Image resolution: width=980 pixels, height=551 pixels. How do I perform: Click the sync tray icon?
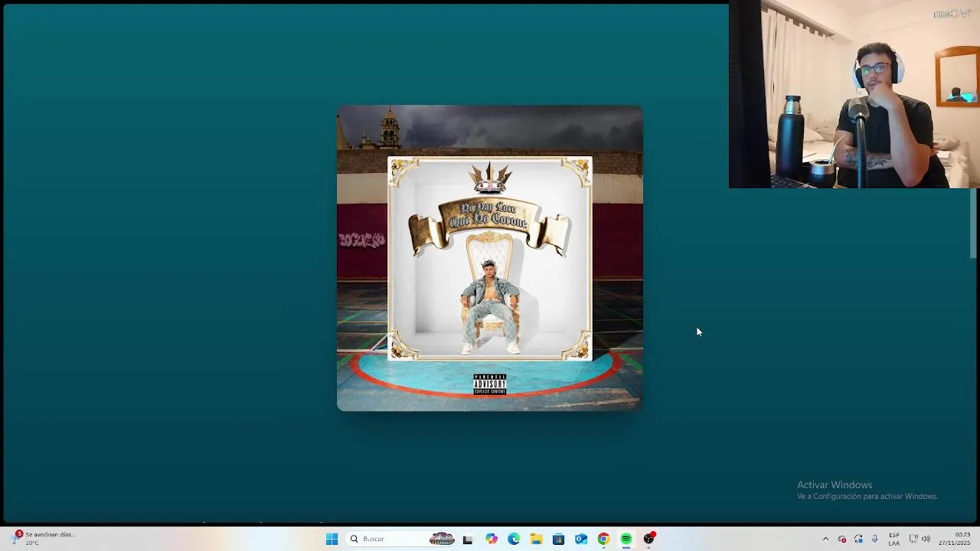pyautogui.click(x=858, y=539)
